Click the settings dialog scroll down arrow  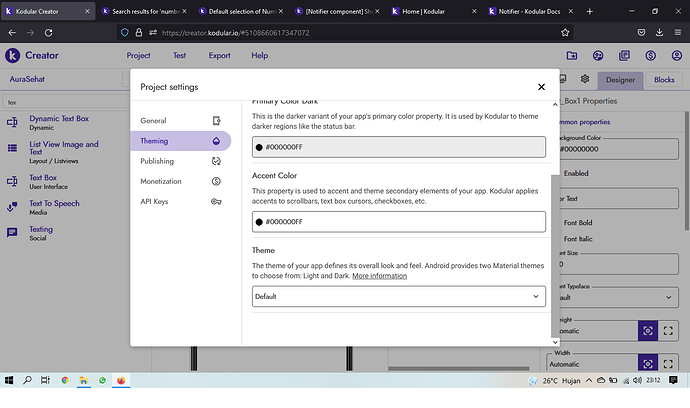click(x=555, y=342)
